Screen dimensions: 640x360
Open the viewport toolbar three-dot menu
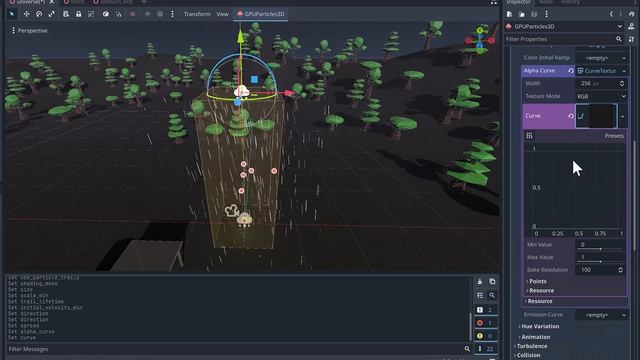pyautogui.click(x=172, y=14)
